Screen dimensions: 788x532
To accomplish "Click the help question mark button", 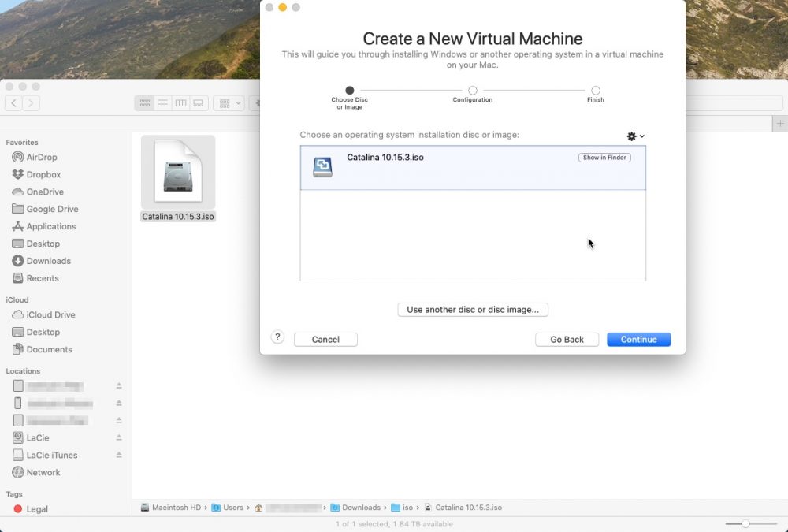I will pyautogui.click(x=277, y=337).
